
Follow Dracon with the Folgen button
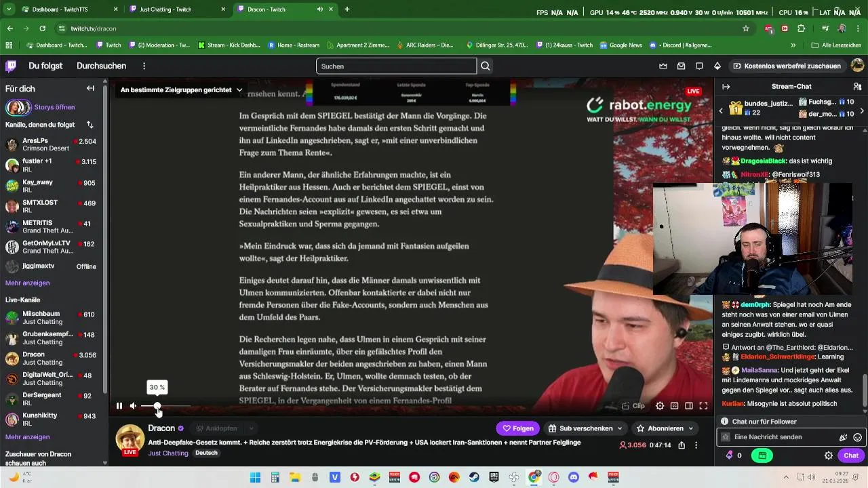point(517,428)
